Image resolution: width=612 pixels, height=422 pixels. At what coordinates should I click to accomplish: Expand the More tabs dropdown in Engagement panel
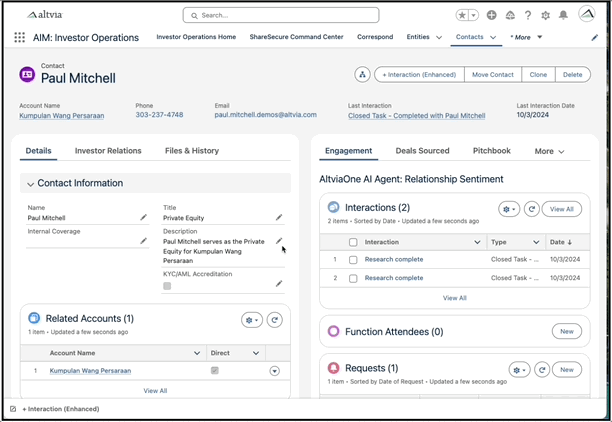(x=550, y=152)
